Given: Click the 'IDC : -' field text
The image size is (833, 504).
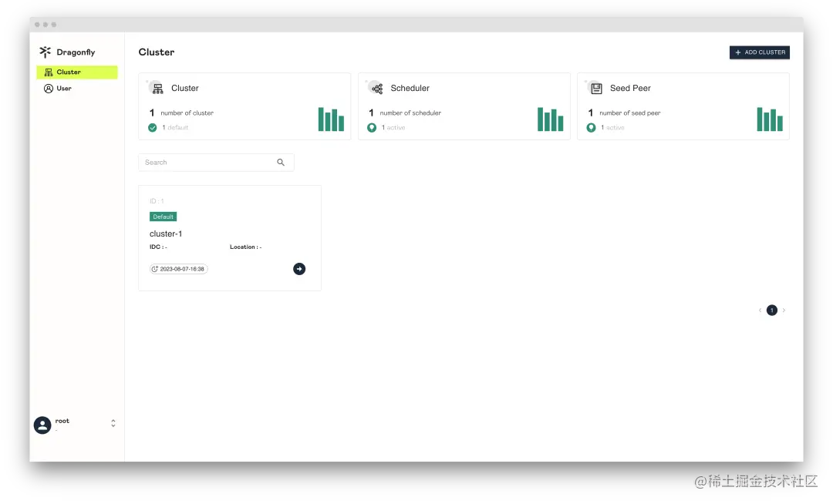Looking at the screenshot, I should click(x=158, y=247).
